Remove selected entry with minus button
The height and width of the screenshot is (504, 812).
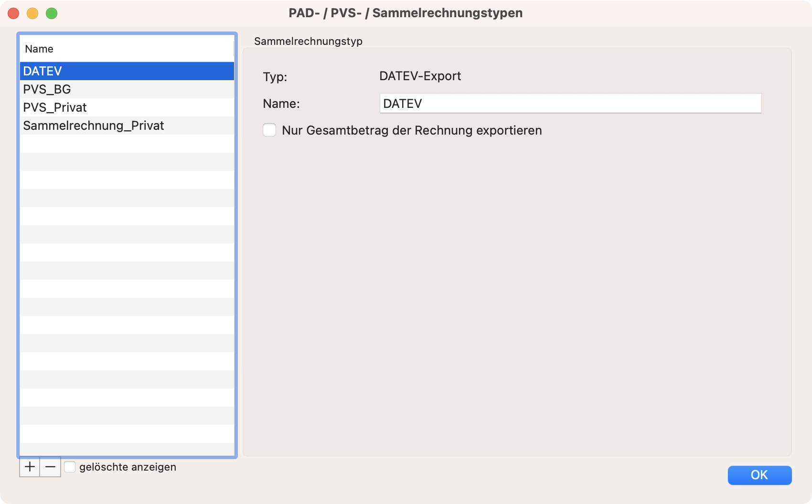(x=51, y=467)
